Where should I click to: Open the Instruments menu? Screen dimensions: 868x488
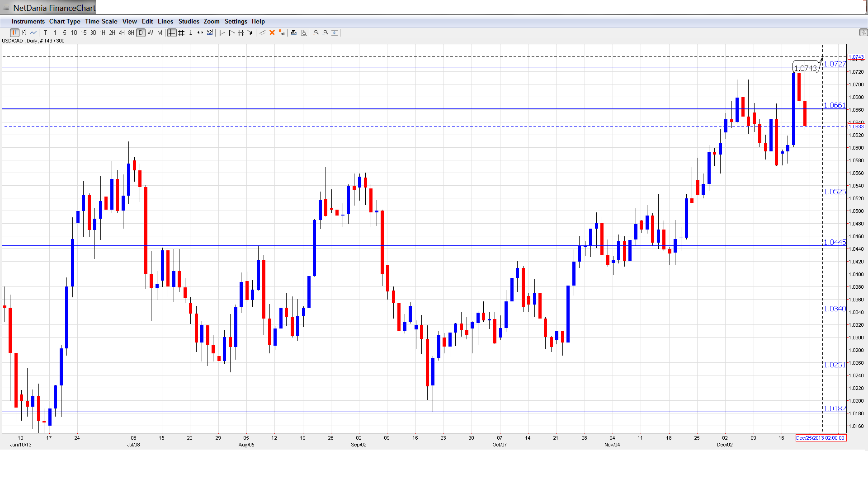(x=28, y=21)
